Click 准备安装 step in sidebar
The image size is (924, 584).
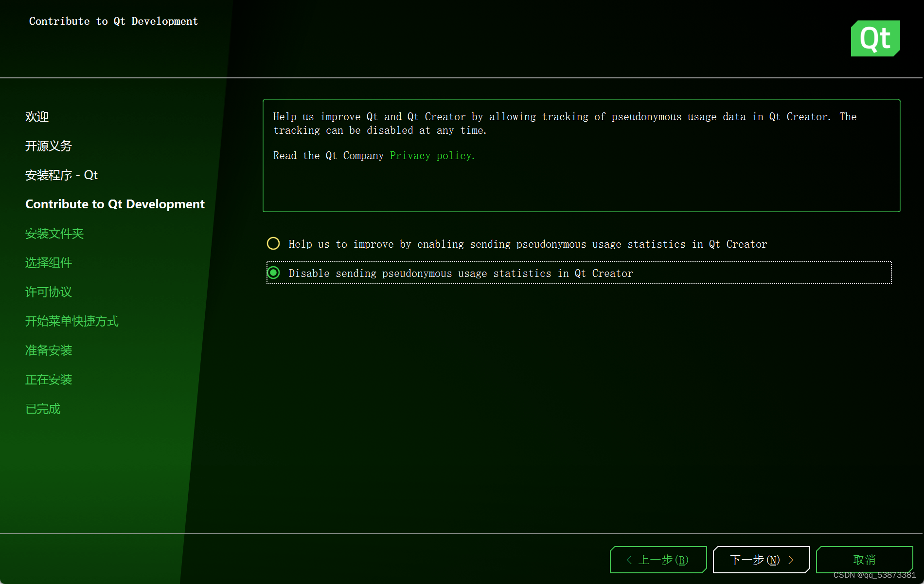point(49,350)
